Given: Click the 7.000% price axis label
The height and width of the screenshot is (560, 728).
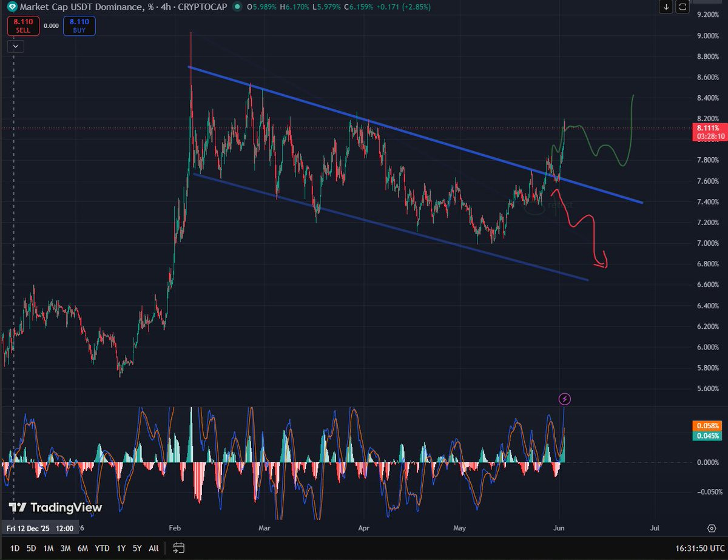Looking at the screenshot, I should (708, 243).
